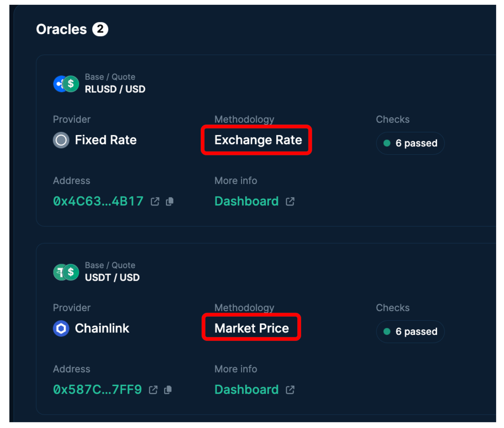Viewport: 504px width, 428px height.
Task: Click external arrow beside USDT Dashboard link
Action: (290, 390)
